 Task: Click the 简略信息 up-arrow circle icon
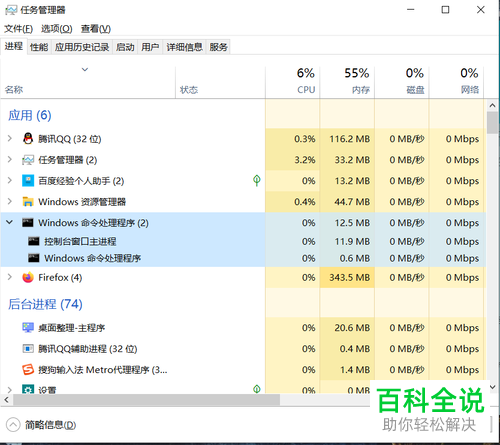(13, 425)
